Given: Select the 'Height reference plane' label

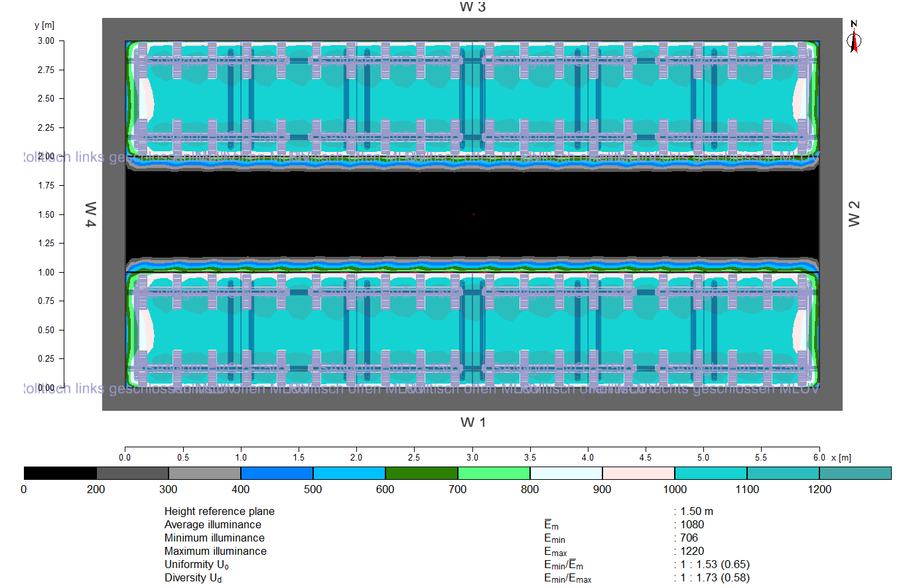Looking at the screenshot, I should (x=220, y=512).
